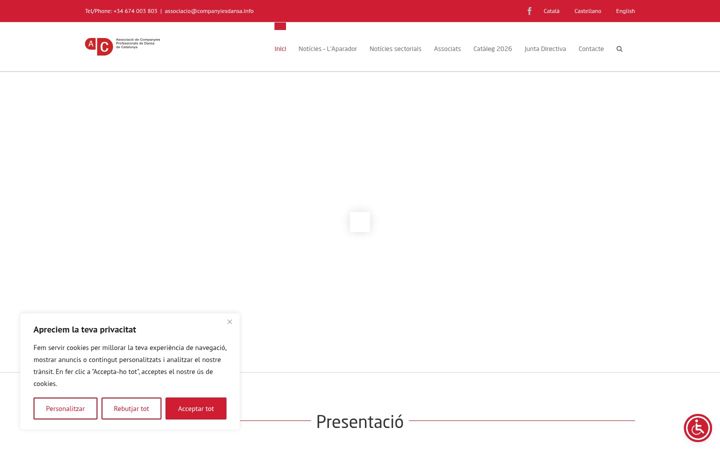
Task: Click the Presentació heading
Action: [360, 422]
